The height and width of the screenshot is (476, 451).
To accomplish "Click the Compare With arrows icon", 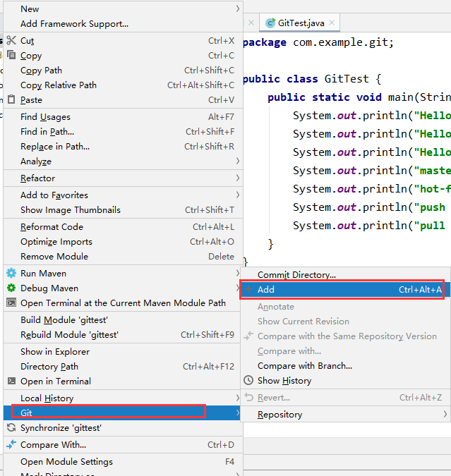I will click(x=11, y=444).
